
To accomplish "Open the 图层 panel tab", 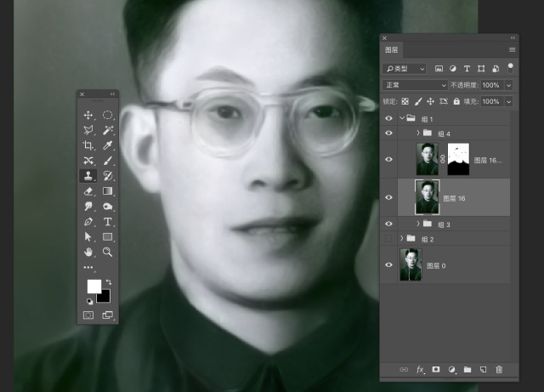I will 392,51.
